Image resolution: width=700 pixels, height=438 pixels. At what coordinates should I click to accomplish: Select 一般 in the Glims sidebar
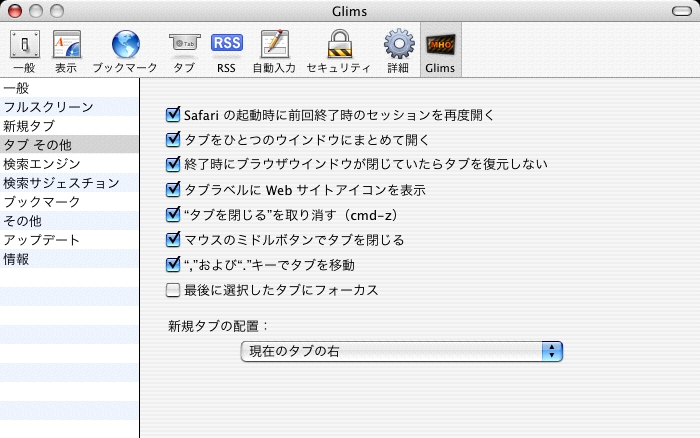click(69, 88)
